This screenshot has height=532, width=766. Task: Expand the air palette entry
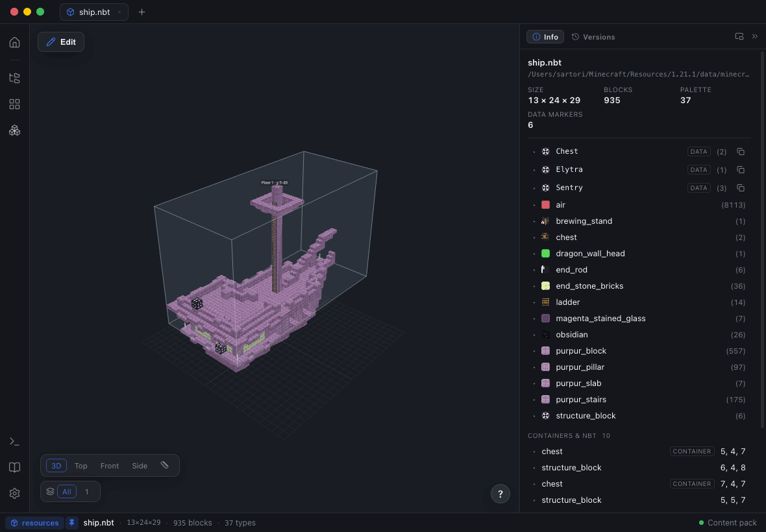pyautogui.click(x=534, y=205)
